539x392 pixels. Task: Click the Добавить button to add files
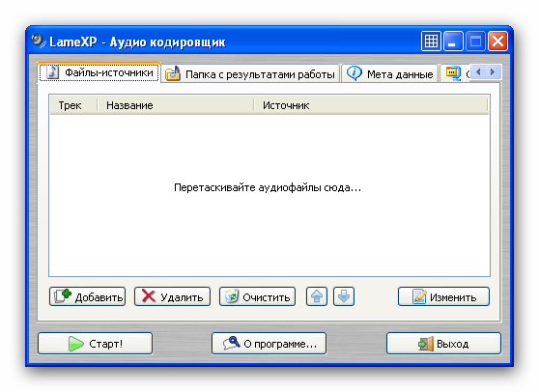coord(87,296)
